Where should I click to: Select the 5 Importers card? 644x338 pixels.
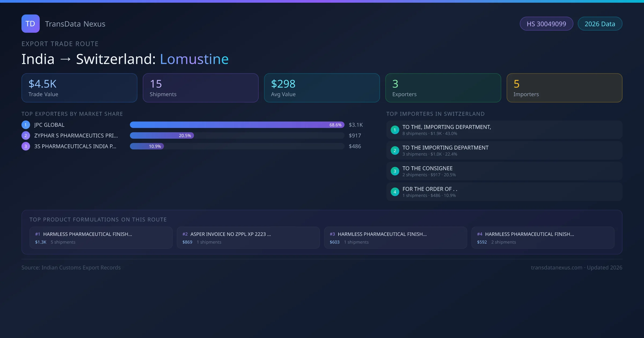564,88
